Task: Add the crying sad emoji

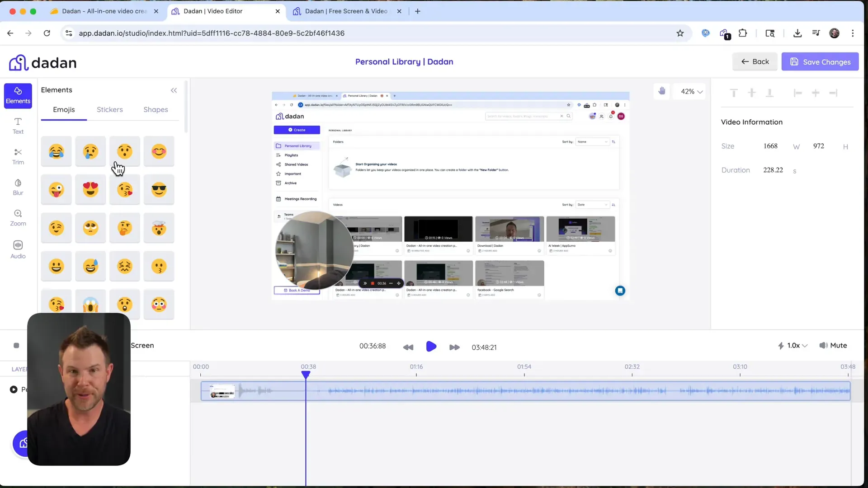Action: pyautogui.click(x=90, y=151)
